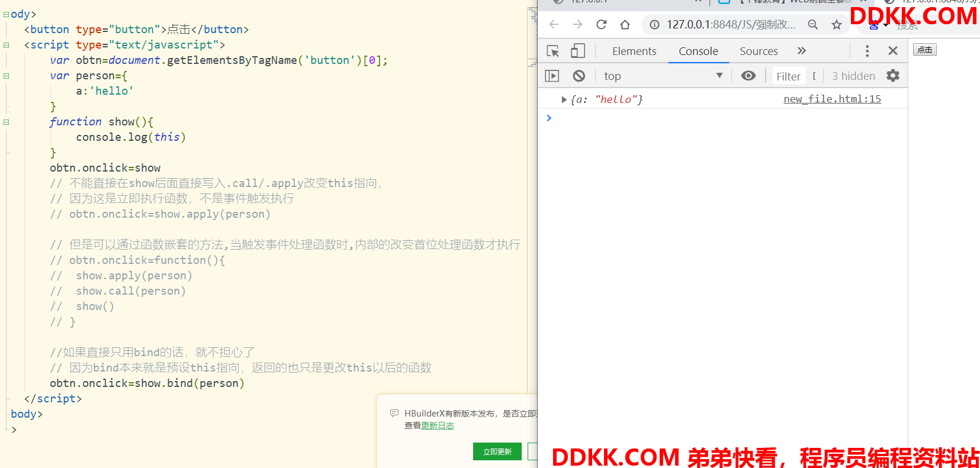Click the console.log(this) code line
The image size is (980, 468).
click(131, 137)
